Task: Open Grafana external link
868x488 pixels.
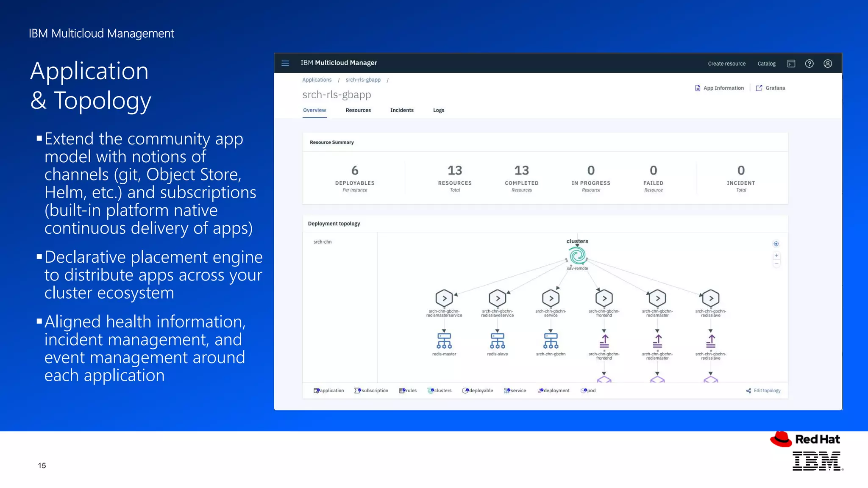Action: (770, 88)
